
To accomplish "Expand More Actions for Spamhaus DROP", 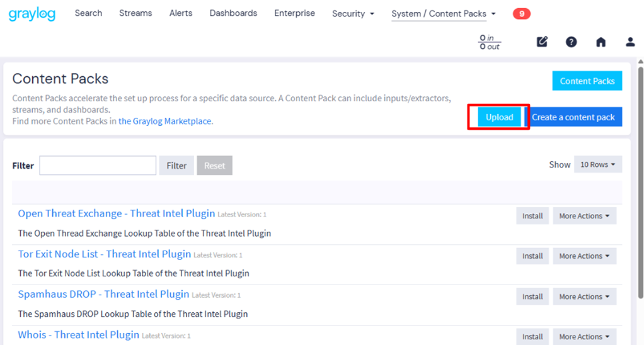I will coord(584,297).
